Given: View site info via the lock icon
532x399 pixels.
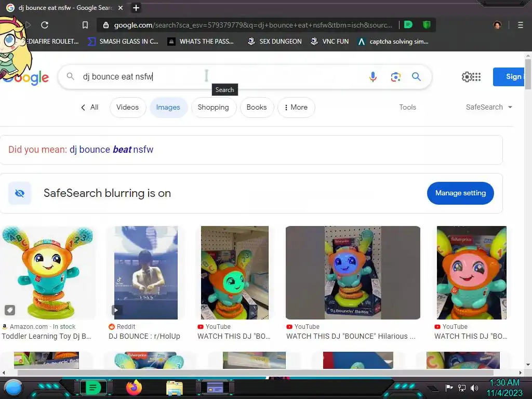Looking at the screenshot, I should click(106, 25).
